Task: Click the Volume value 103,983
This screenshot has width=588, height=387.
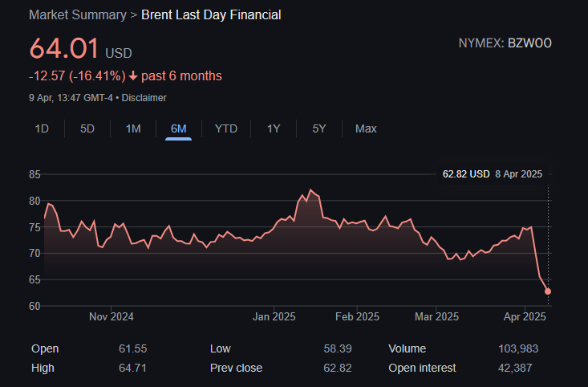Action: coord(518,348)
